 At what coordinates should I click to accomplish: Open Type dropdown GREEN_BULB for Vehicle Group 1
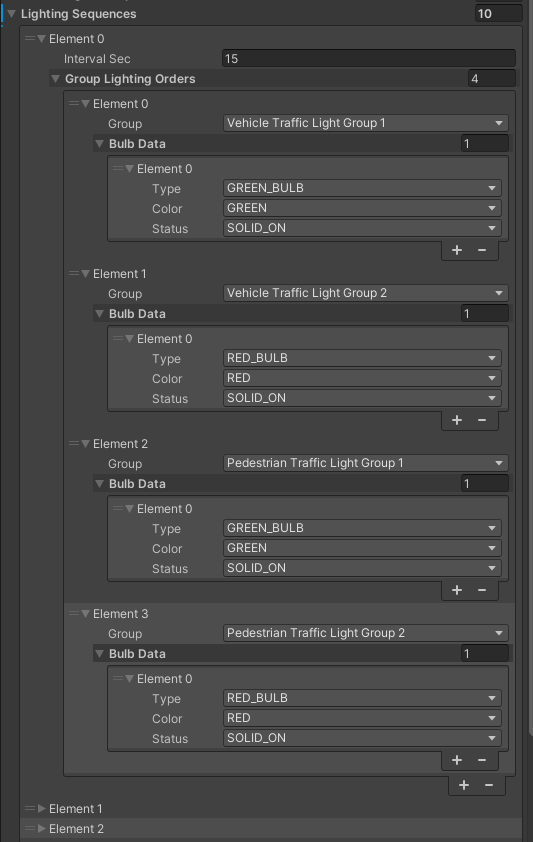pos(362,188)
